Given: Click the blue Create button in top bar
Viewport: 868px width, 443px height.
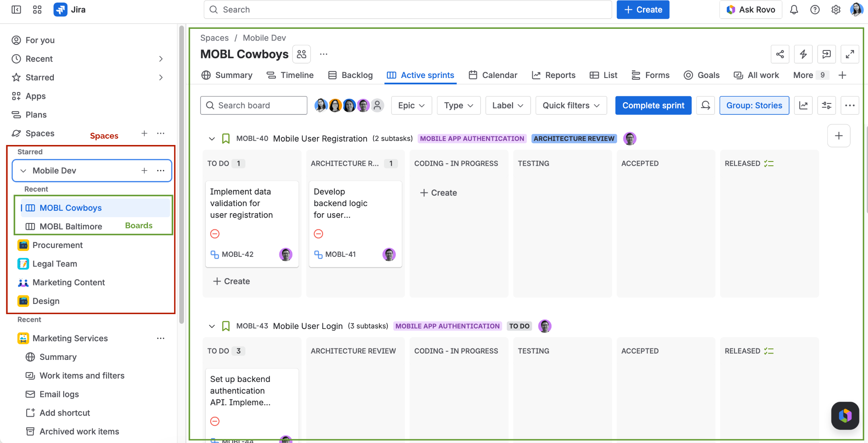Looking at the screenshot, I should [x=643, y=10].
